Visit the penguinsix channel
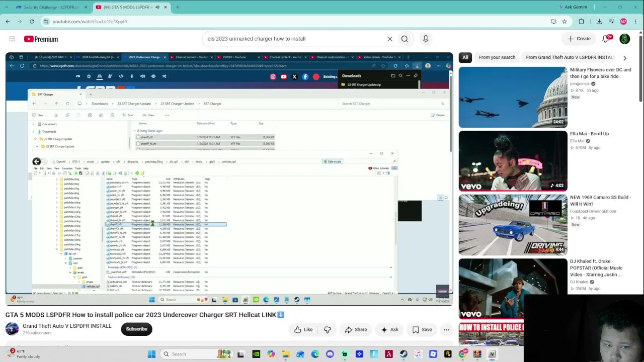Image resolution: width=644 pixels, height=362 pixels. tap(580, 84)
